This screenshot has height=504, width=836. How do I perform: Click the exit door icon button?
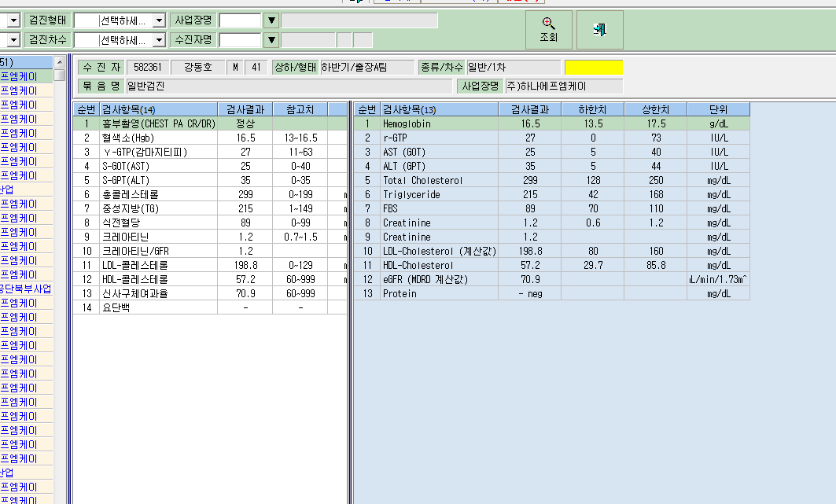[x=600, y=30]
